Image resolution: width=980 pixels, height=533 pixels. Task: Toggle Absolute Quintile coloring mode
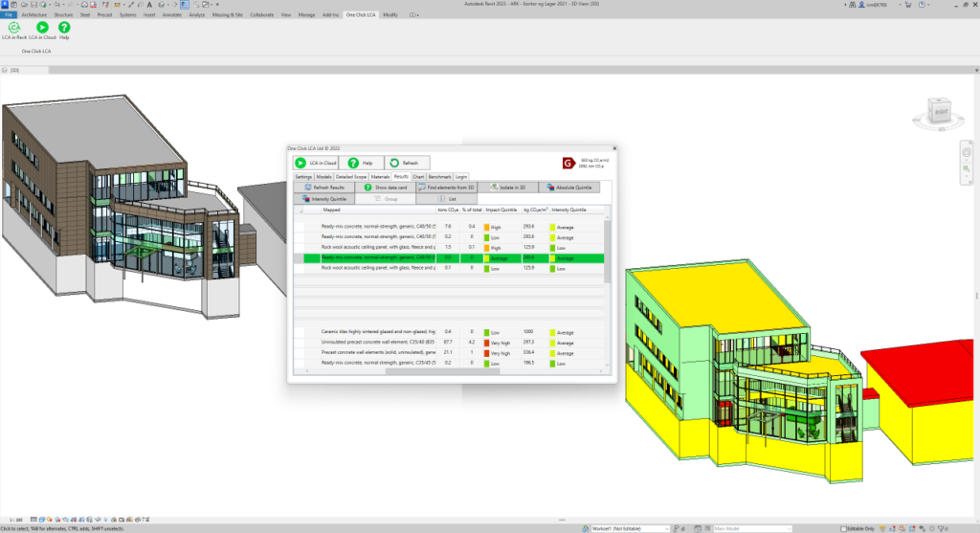571,188
